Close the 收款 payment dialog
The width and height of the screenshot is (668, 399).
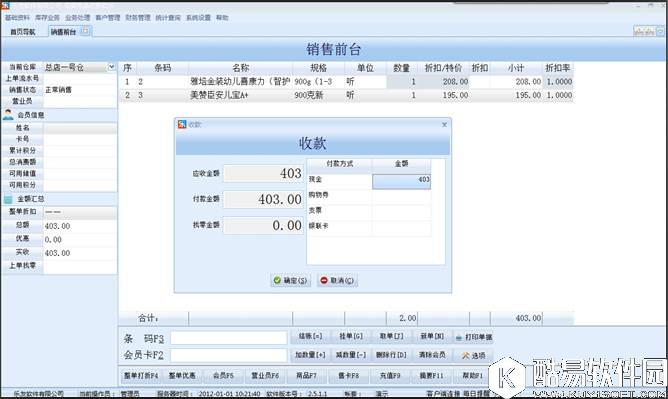coord(444,124)
